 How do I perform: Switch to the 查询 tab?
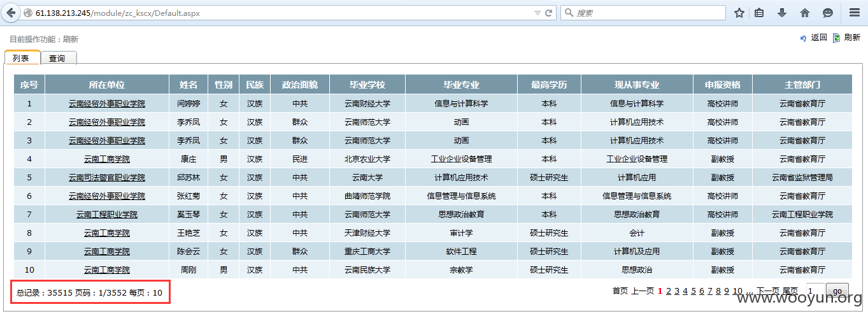point(59,58)
